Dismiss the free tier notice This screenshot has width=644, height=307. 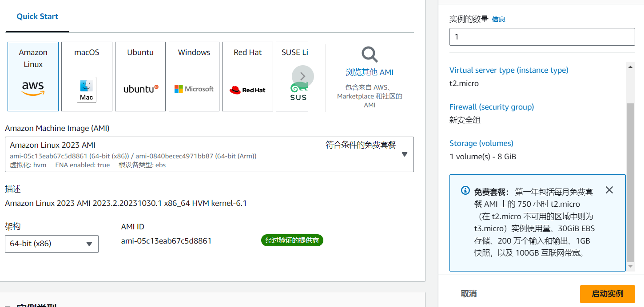coord(609,190)
